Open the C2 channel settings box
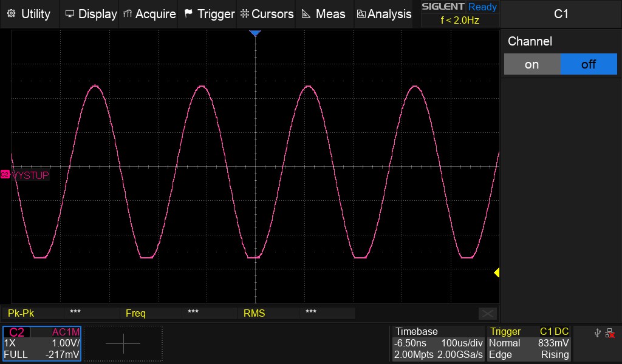This screenshot has width=622, height=364. click(x=42, y=343)
